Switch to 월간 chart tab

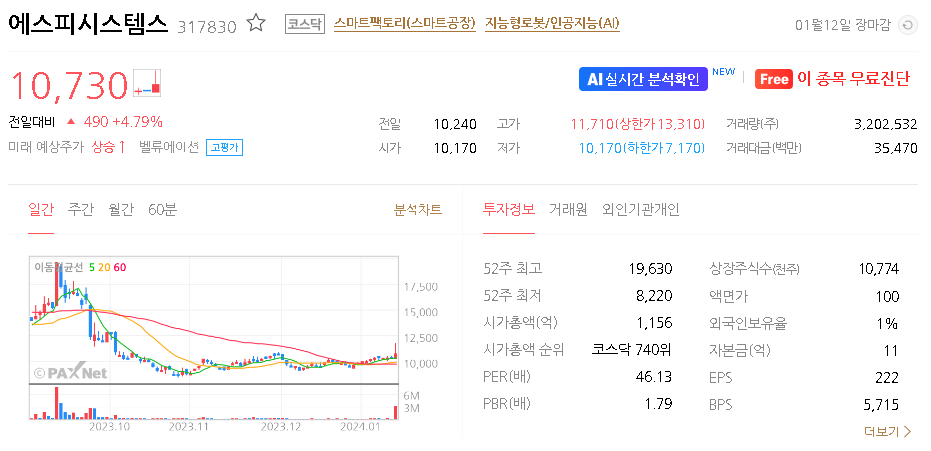(121, 209)
